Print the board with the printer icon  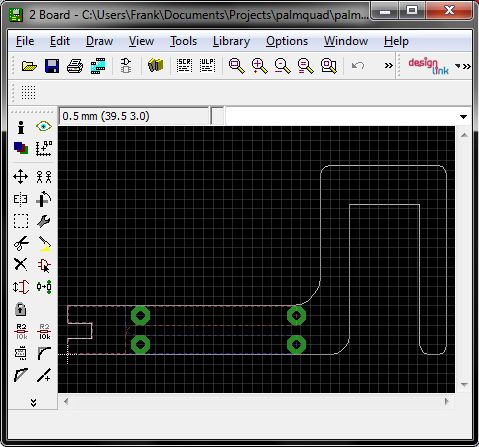coord(75,66)
